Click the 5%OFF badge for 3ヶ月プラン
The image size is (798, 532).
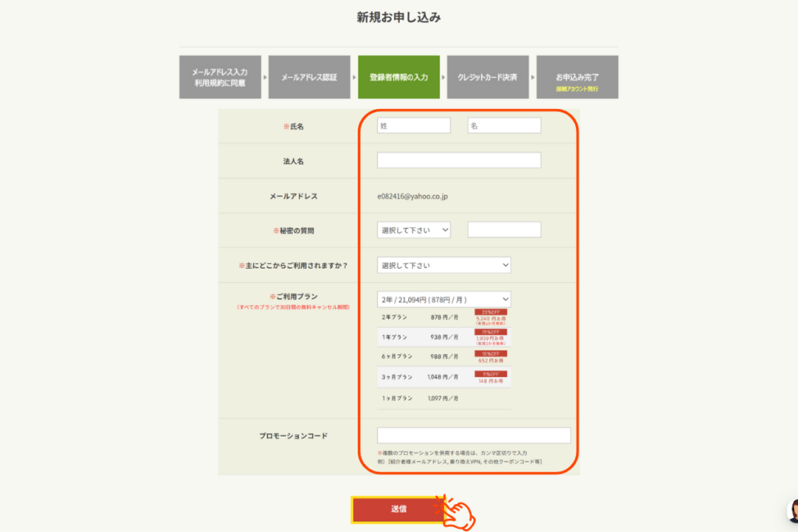pyautogui.click(x=491, y=375)
